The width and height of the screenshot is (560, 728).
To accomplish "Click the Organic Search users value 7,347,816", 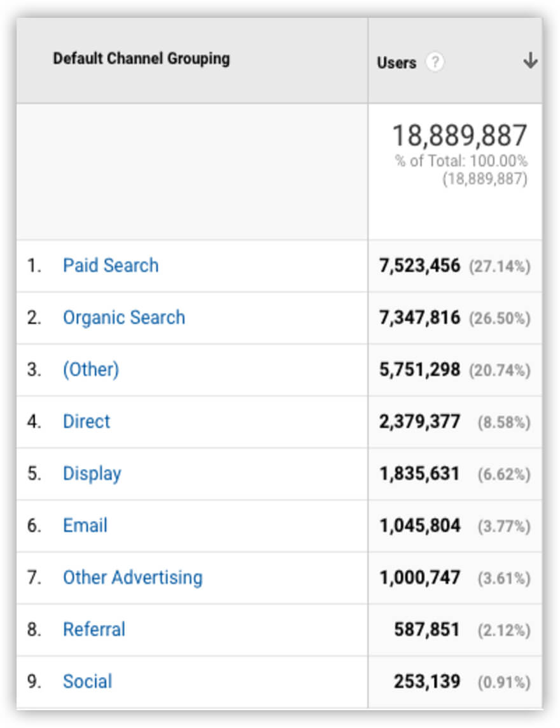I will pos(420,318).
